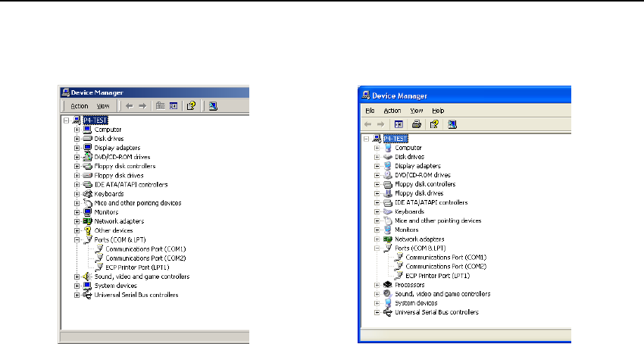Select Keyboards text in right window
Screen dimensions: 644x344
[x=409, y=211]
